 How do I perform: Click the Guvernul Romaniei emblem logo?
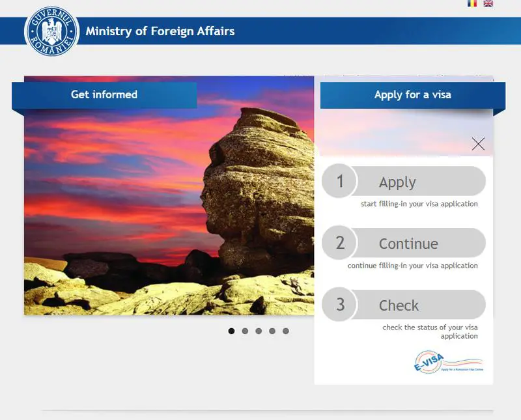click(x=51, y=31)
